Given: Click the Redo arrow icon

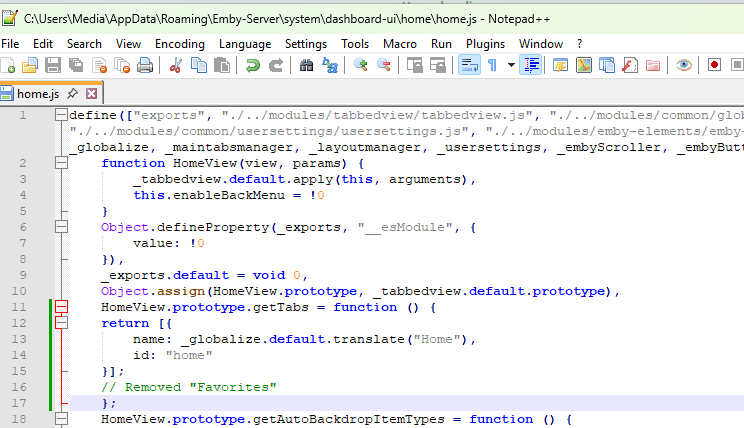Looking at the screenshot, I should point(276,65).
